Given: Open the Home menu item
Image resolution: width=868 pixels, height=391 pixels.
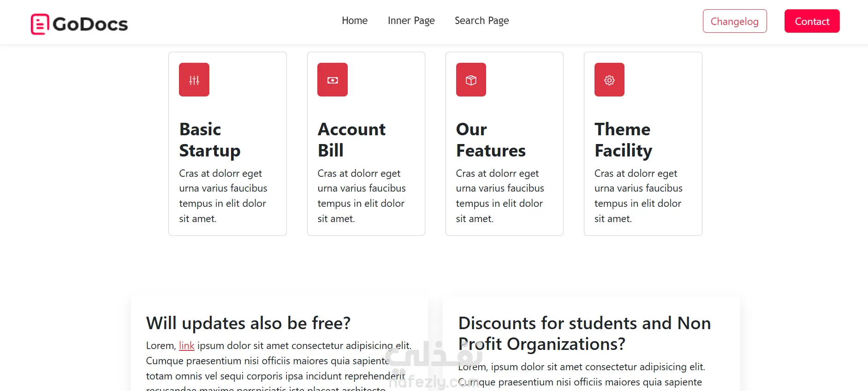Looking at the screenshot, I should pyautogui.click(x=354, y=21).
